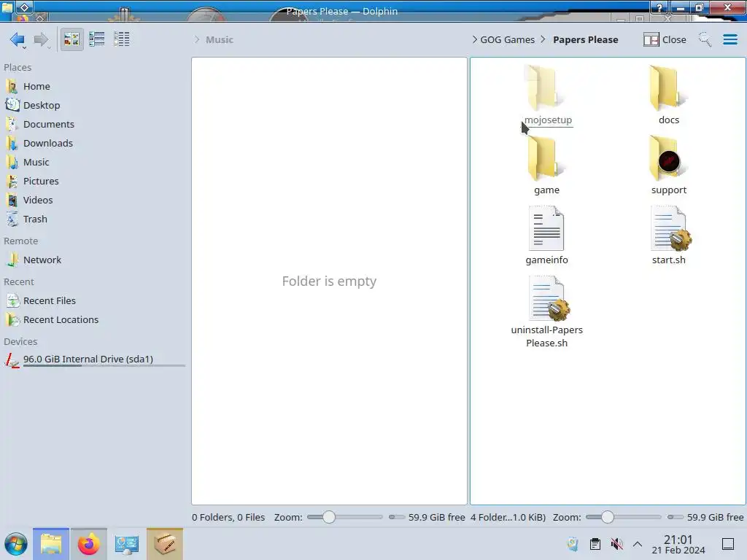Image resolution: width=747 pixels, height=560 pixels.
Task: Navigate to GOG Games breadcrumb
Action: tap(508, 39)
